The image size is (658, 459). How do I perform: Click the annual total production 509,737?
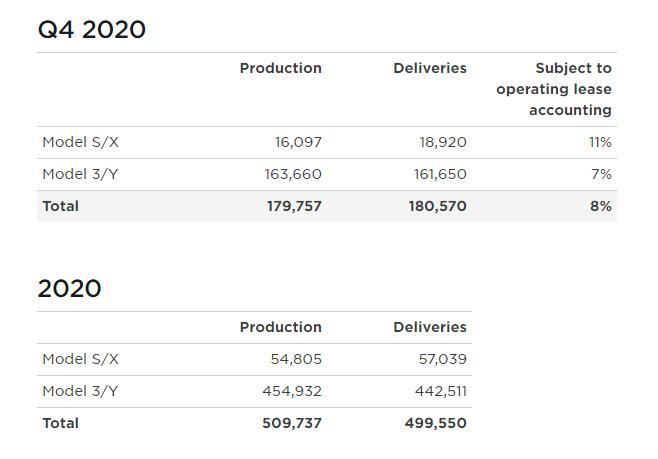(292, 423)
